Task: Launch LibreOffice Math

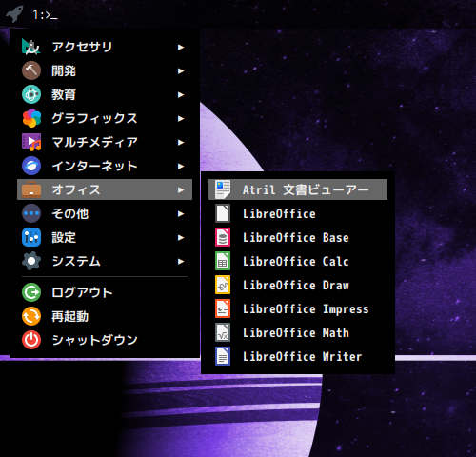Action: point(298,332)
